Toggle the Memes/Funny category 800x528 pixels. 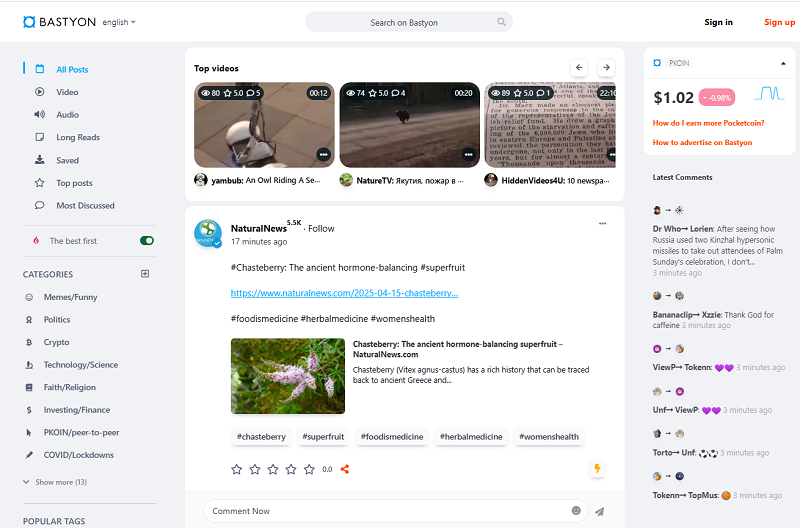click(x=70, y=297)
